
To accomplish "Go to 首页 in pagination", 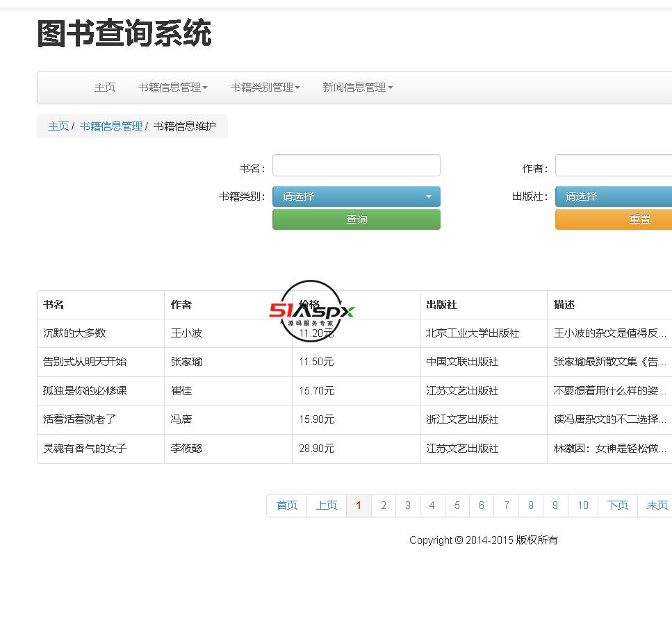I will tap(287, 506).
